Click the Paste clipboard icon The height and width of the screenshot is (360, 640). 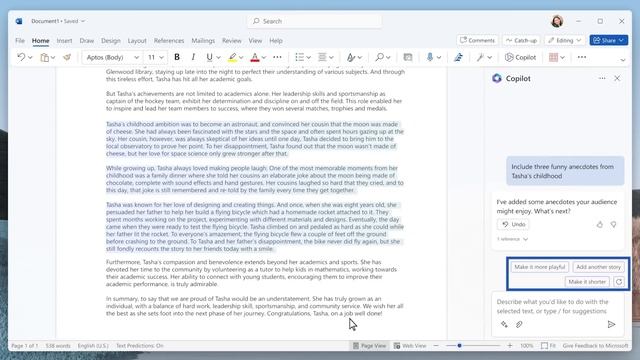tap(44, 58)
